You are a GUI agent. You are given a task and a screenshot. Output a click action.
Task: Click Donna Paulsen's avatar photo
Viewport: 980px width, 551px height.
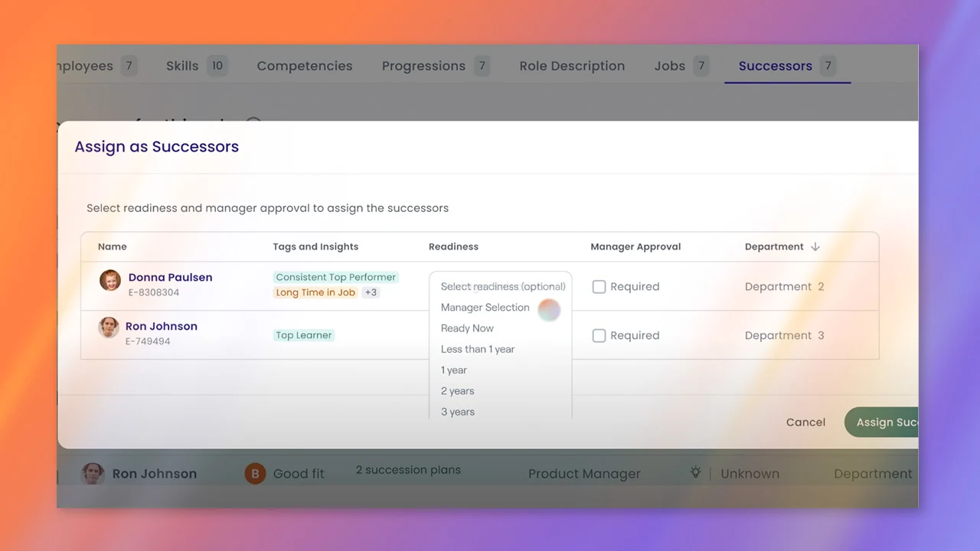pos(110,280)
